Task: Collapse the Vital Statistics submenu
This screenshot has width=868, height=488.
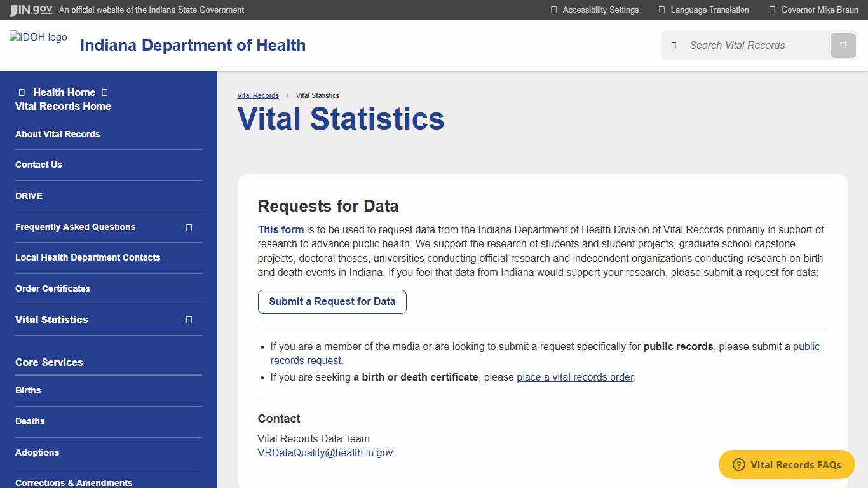Action: pos(189,320)
